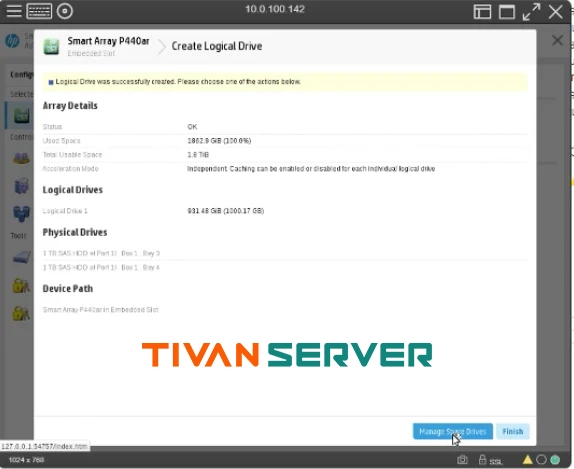The image size is (574, 469).
Task: Click the green status circle indicator
Action: (x=555, y=459)
